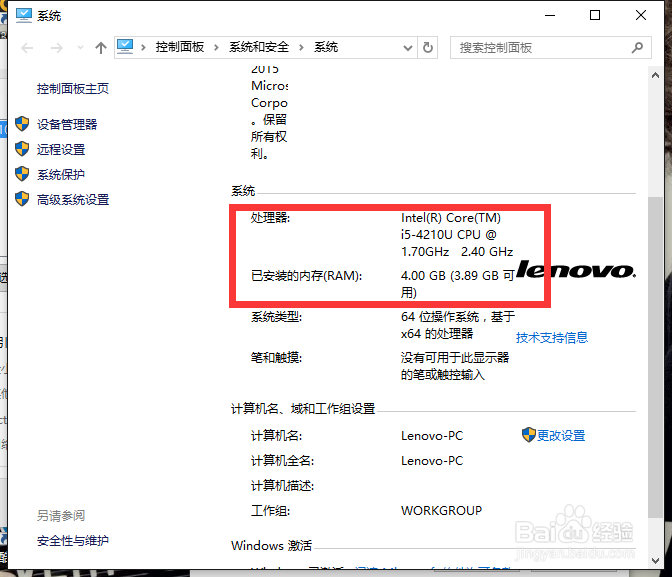Select the processor text i5-4210U CPU @

point(449,234)
